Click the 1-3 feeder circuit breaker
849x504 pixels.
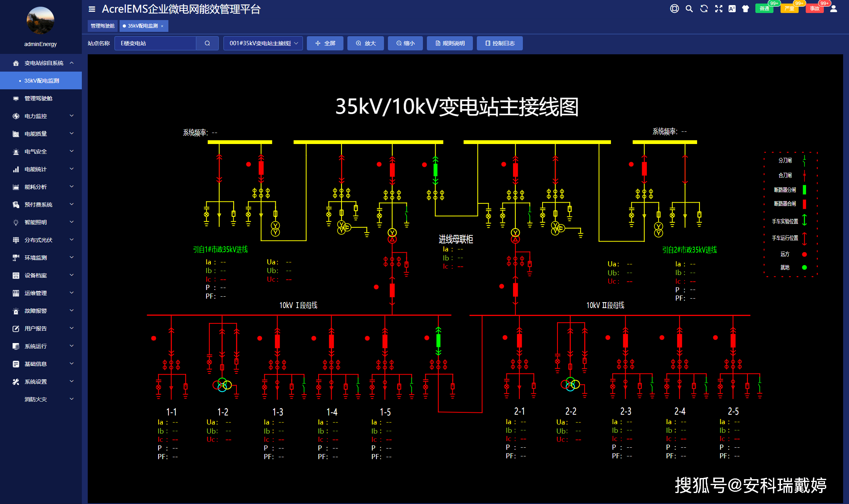[277, 341]
